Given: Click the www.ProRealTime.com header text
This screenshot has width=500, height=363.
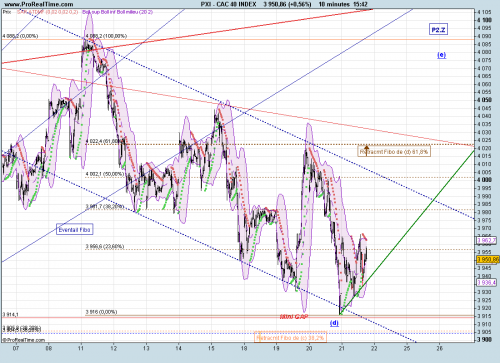Looking at the screenshot, I should (39, 4).
